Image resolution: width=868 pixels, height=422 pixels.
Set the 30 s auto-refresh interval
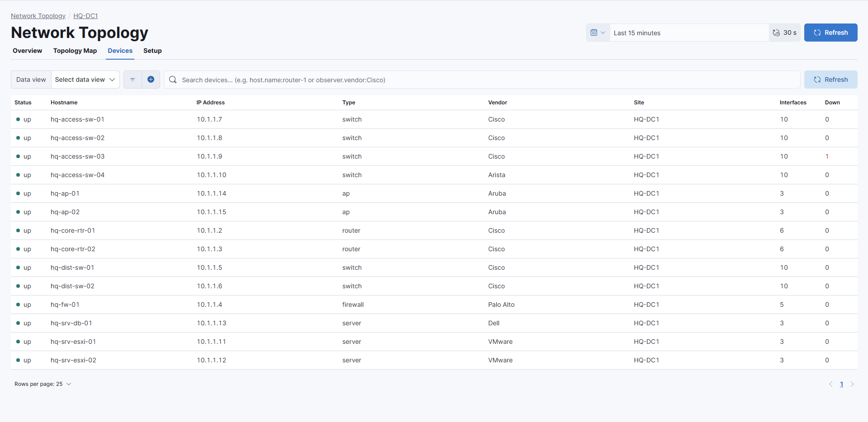(x=785, y=33)
